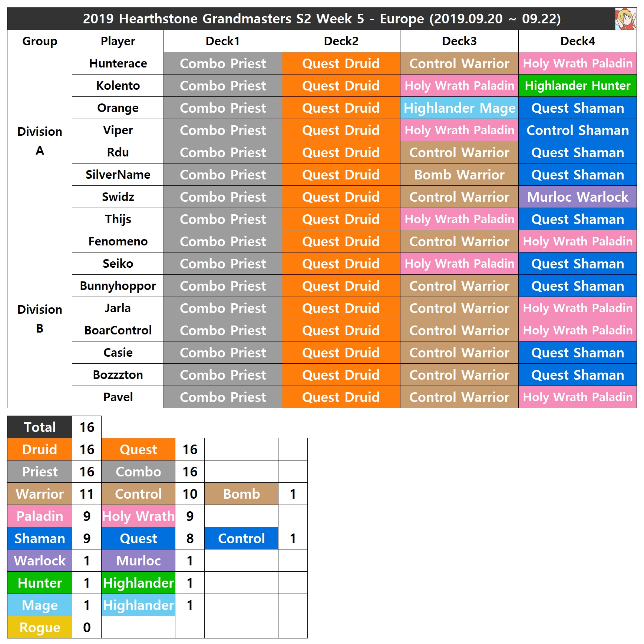This screenshot has width=644, height=644.
Task: Click the Highlander Mage deck cell
Action: tap(459, 108)
